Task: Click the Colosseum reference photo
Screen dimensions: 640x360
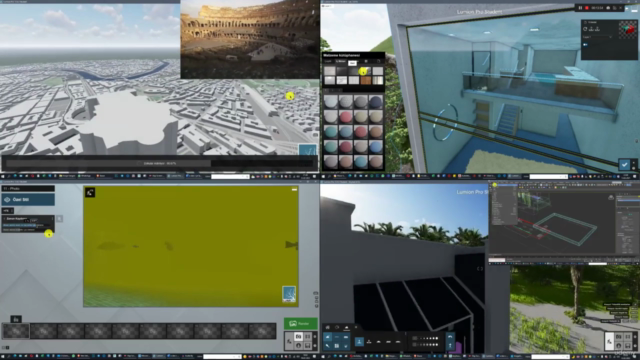Action: click(x=250, y=39)
